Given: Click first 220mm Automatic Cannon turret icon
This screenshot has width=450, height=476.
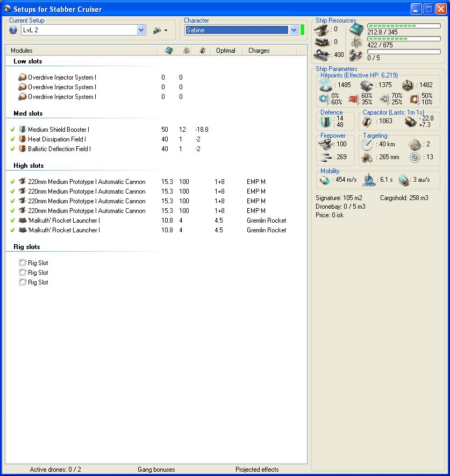Looking at the screenshot, I should click(22, 182).
